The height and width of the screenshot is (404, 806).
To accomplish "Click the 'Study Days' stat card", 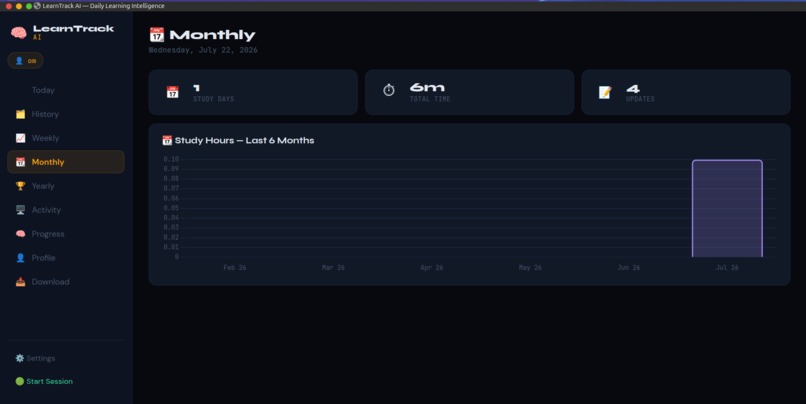I will [253, 93].
